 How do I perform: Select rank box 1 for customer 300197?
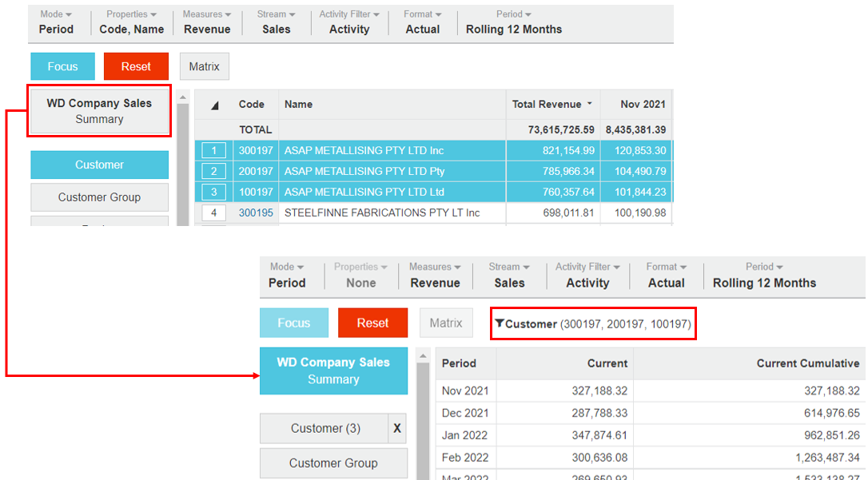213,151
